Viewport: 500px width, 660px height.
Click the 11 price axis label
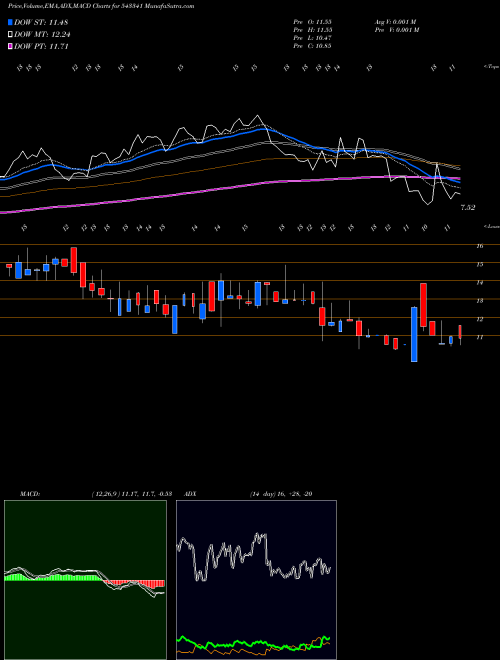[x=479, y=338]
